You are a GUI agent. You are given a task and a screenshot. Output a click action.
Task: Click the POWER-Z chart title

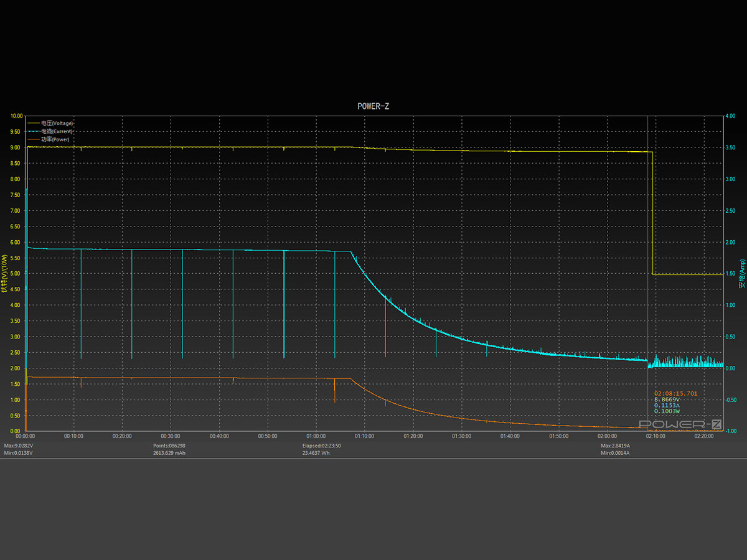374,106
